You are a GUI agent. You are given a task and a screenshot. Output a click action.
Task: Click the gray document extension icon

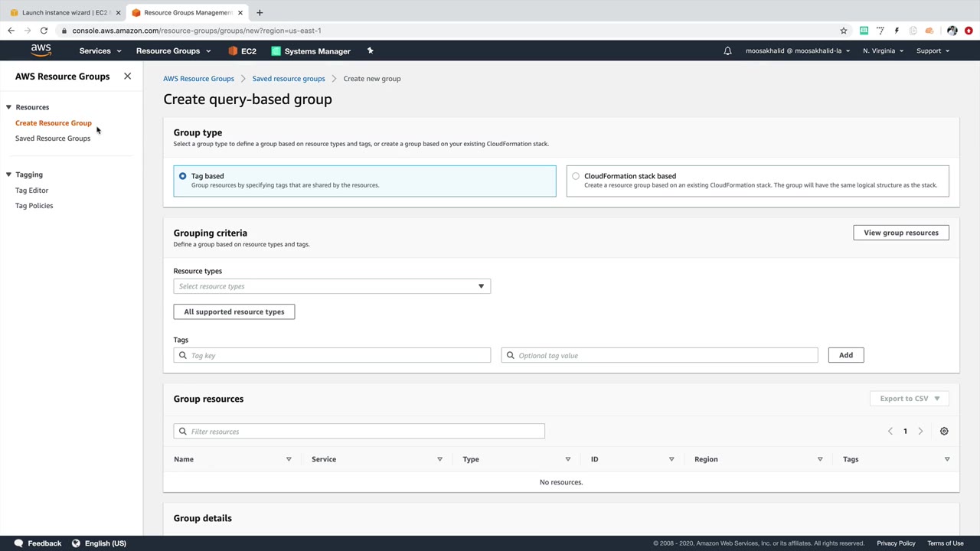913,31
